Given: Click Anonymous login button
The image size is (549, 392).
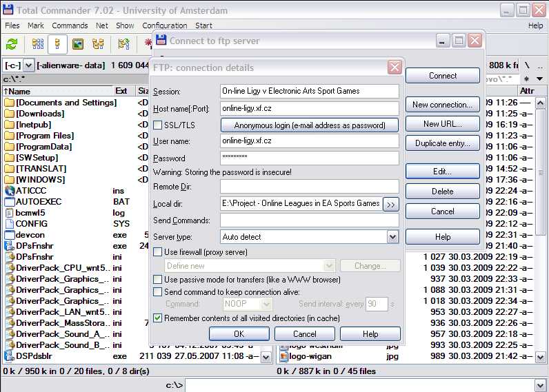Looking at the screenshot, I should click(x=310, y=125).
